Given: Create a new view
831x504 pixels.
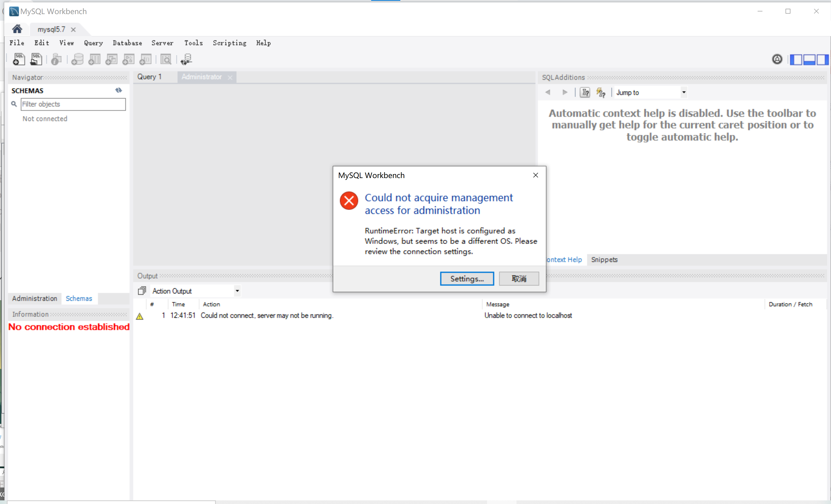Looking at the screenshot, I should click(x=111, y=59).
